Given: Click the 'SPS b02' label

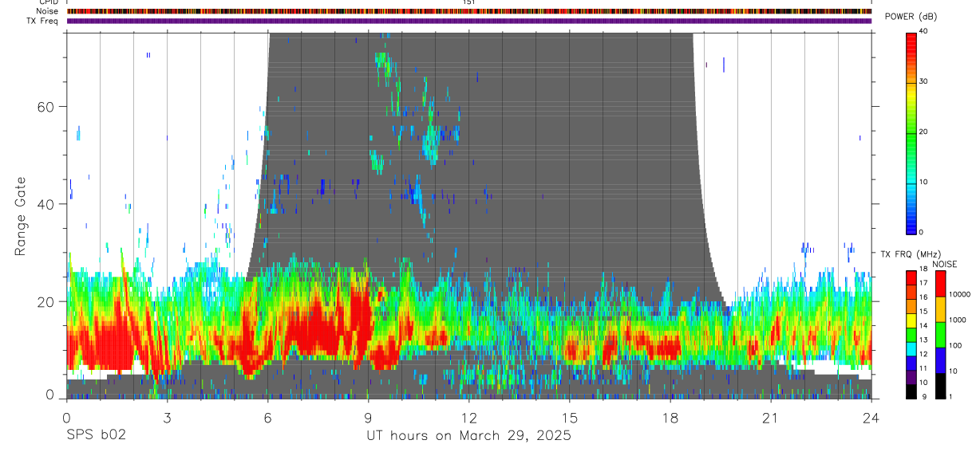Looking at the screenshot, I should (94, 435).
